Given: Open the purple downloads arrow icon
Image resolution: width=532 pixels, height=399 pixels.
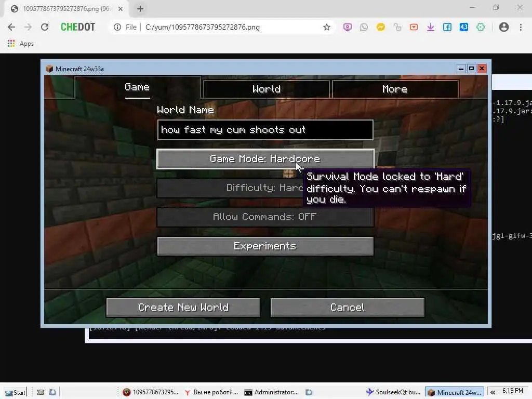Looking at the screenshot, I should [431, 27].
